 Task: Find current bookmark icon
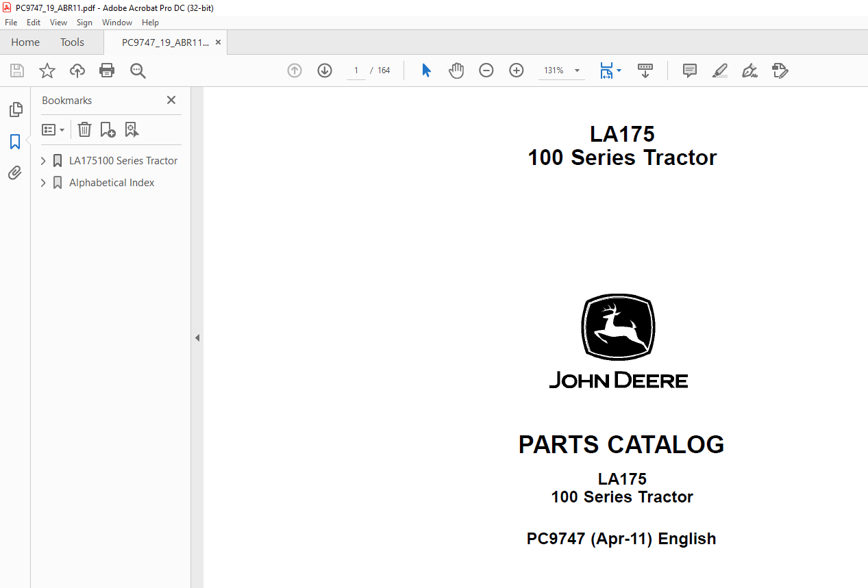coord(132,129)
